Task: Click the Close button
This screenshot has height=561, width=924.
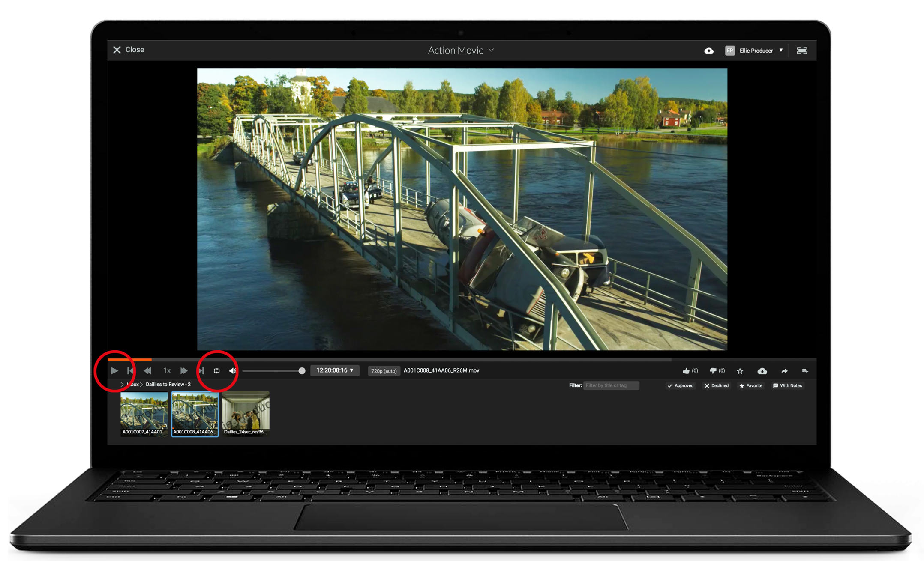Action: tap(128, 50)
